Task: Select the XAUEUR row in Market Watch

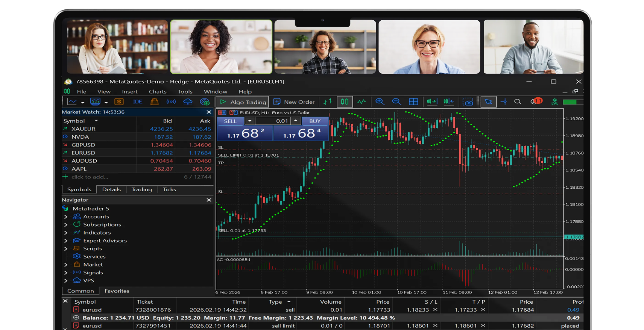Action: [137, 129]
